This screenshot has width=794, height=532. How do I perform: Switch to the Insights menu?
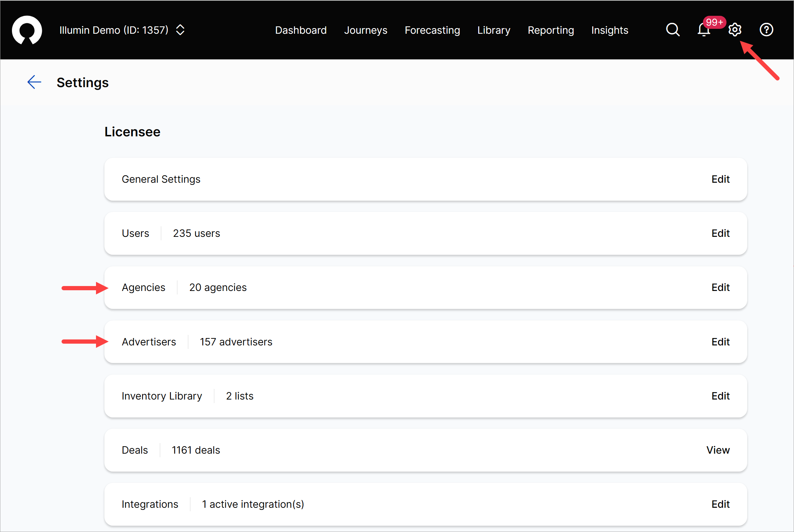(x=609, y=30)
